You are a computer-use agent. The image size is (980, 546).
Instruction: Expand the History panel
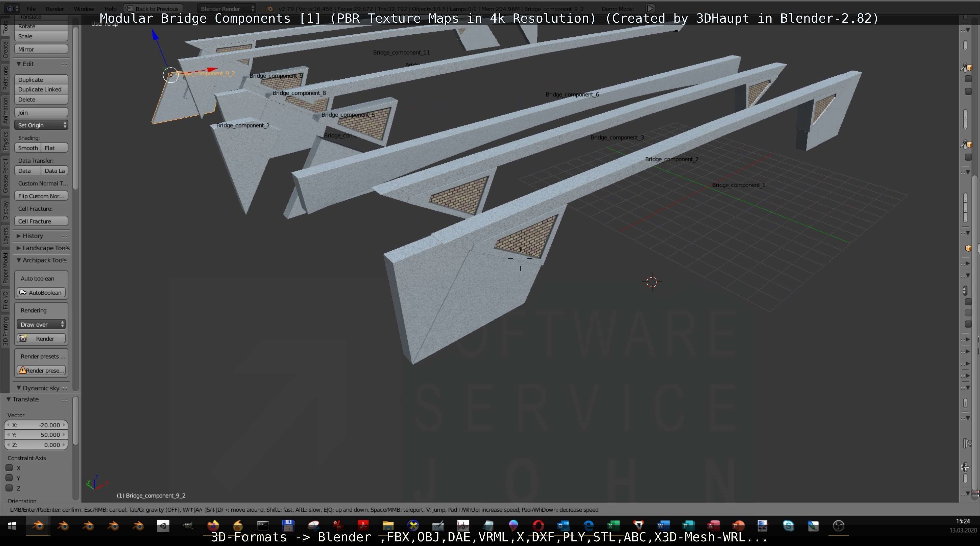tap(19, 236)
